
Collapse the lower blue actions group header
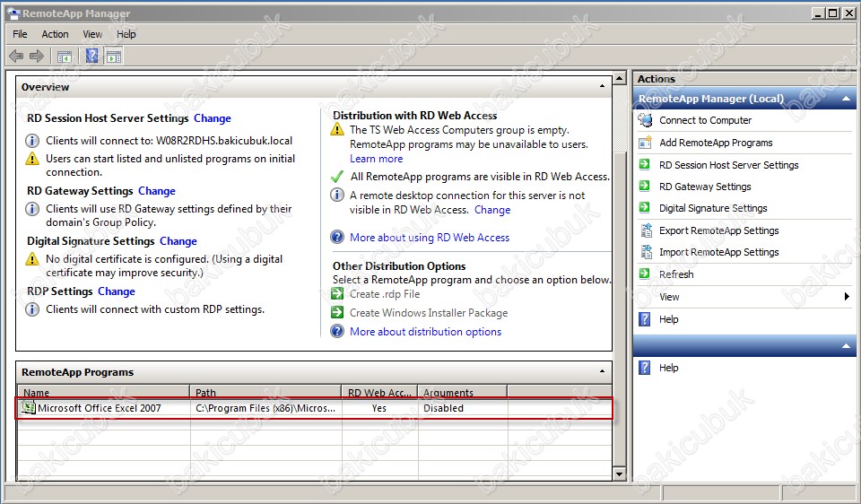click(846, 346)
